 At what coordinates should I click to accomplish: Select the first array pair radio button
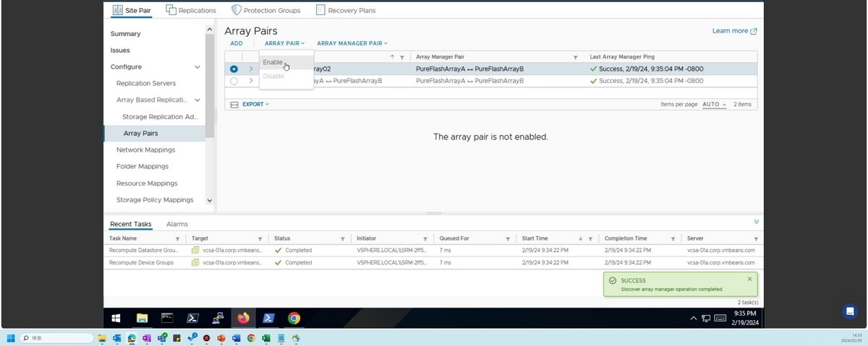(234, 69)
